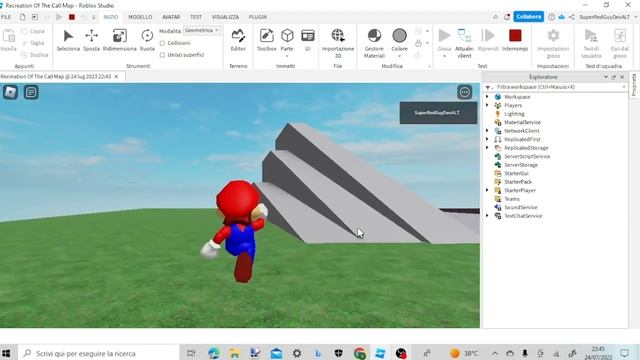Open Google Chrome from taskbar
This screenshot has width=640, height=360.
click(360, 353)
